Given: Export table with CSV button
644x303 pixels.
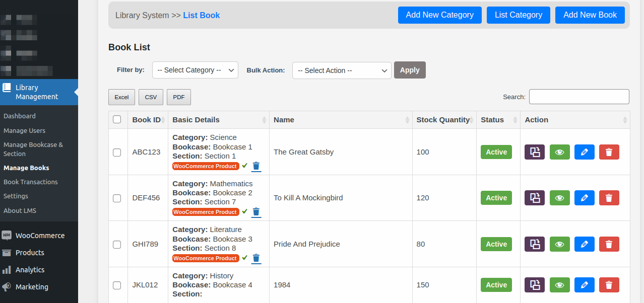Looking at the screenshot, I should (151, 97).
